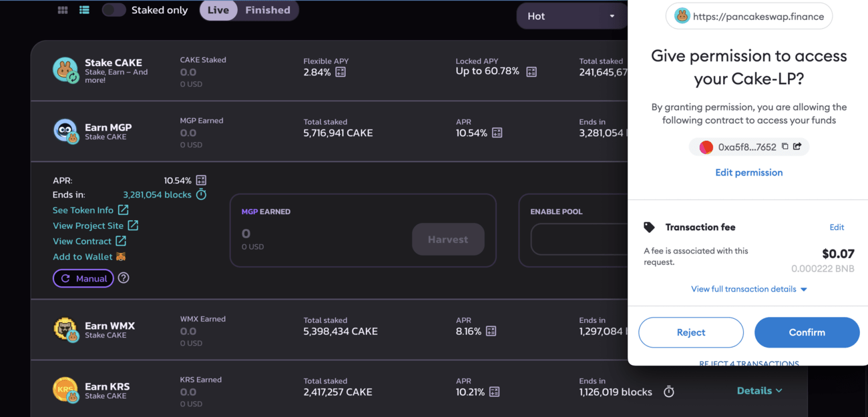This screenshot has width=868, height=417.
Task: Click the Add to Wallet link
Action: click(x=89, y=257)
